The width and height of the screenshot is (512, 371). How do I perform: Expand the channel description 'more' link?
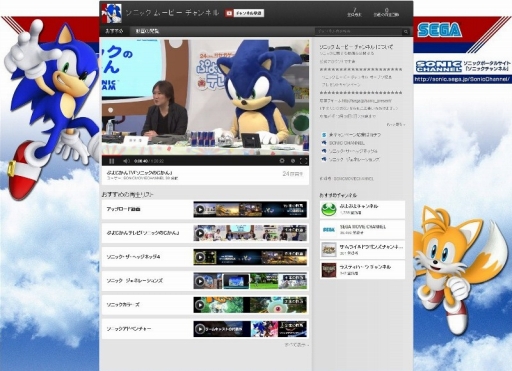(x=396, y=124)
